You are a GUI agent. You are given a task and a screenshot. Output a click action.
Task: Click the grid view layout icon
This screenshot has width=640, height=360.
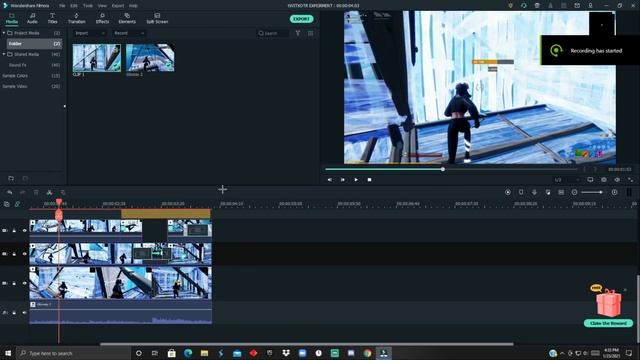311,33
